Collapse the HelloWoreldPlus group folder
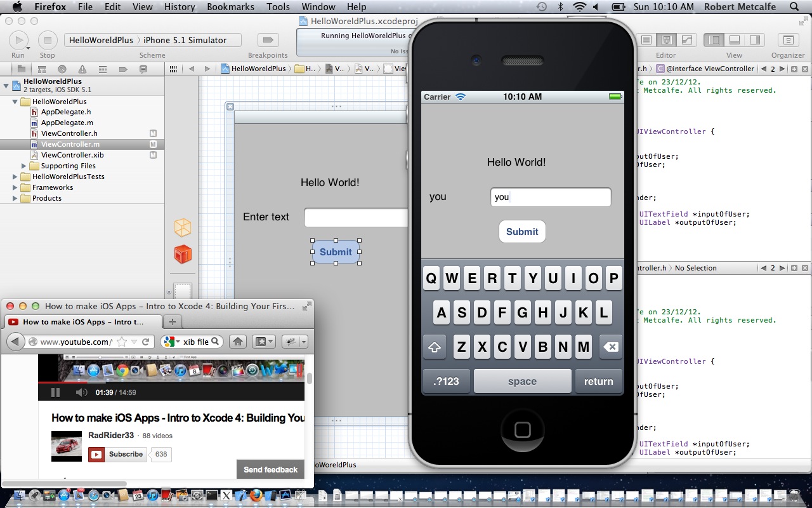Viewport: 812px width, 508px height. point(15,102)
